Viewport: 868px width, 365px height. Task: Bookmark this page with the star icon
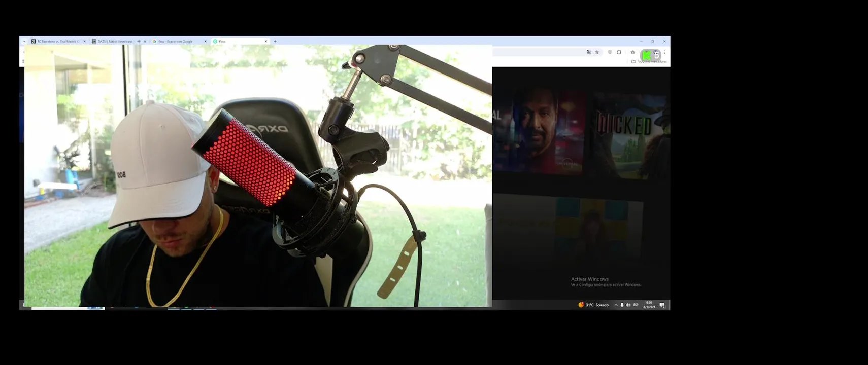(597, 52)
